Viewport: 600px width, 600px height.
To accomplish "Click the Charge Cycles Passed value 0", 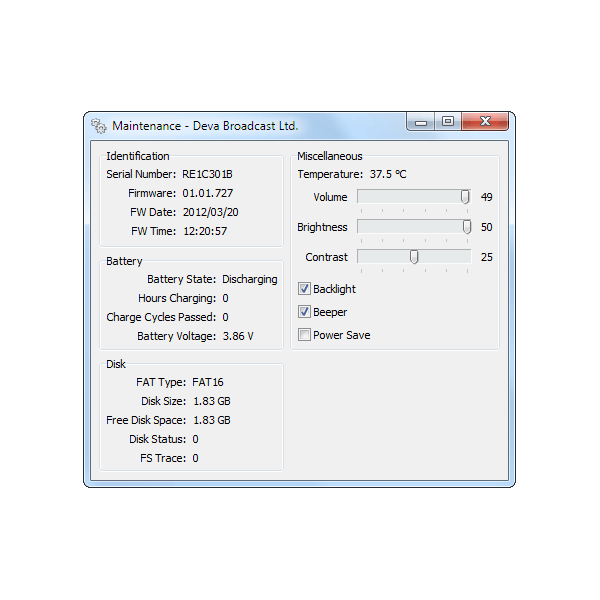I will click(x=225, y=317).
